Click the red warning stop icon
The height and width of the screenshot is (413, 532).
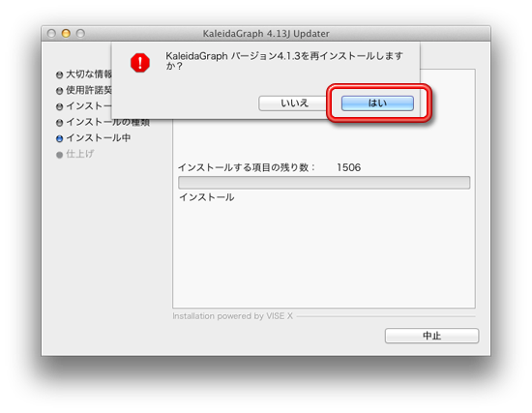(140, 63)
